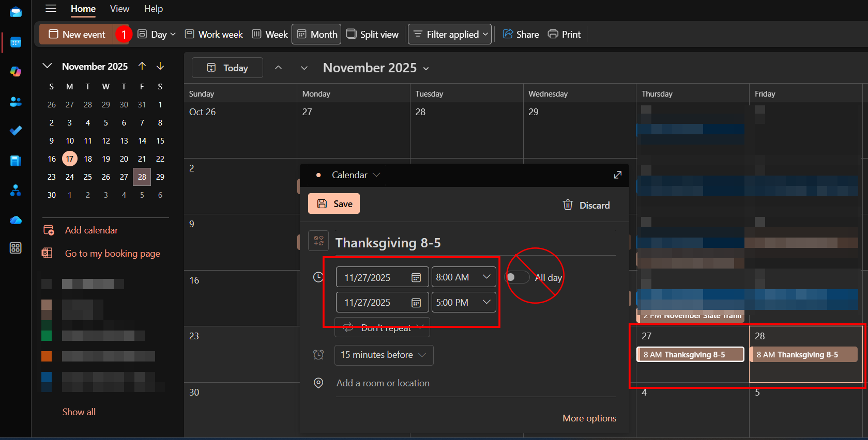Toggle the hamburger navigation menu
868x440 pixels.
[x=51, y=8]
